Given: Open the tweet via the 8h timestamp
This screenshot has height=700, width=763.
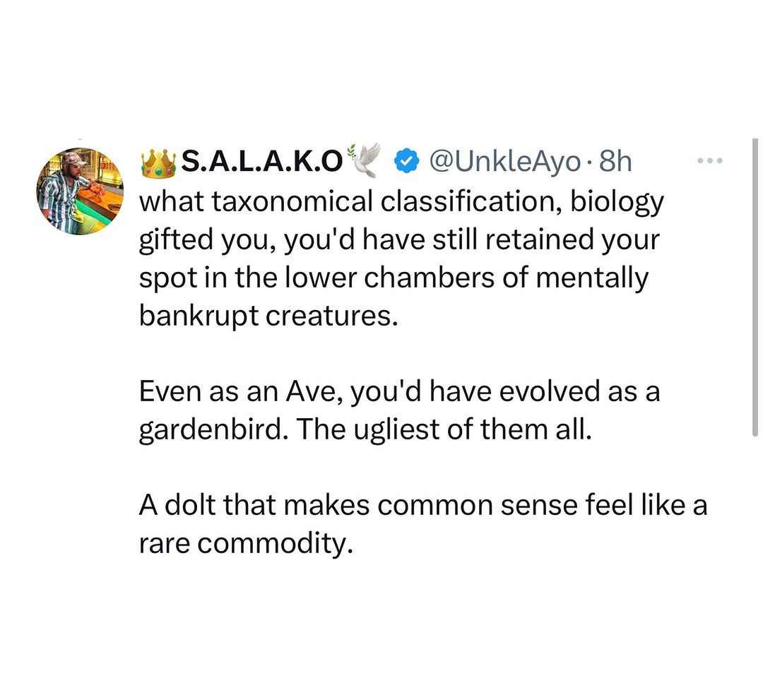Looking at the screenshot, I should 615,162.
